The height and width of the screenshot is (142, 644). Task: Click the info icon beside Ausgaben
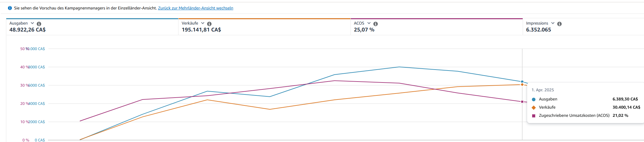(39, 24)
